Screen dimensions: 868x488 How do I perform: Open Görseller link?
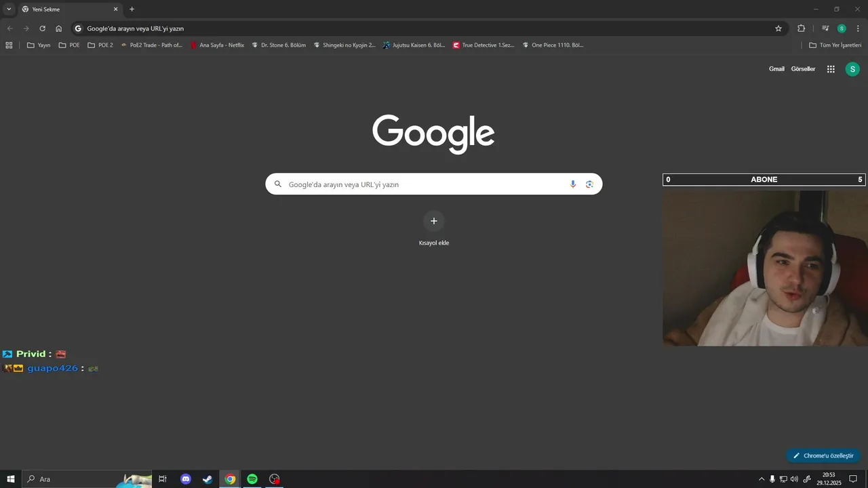[x=803, y=69]
